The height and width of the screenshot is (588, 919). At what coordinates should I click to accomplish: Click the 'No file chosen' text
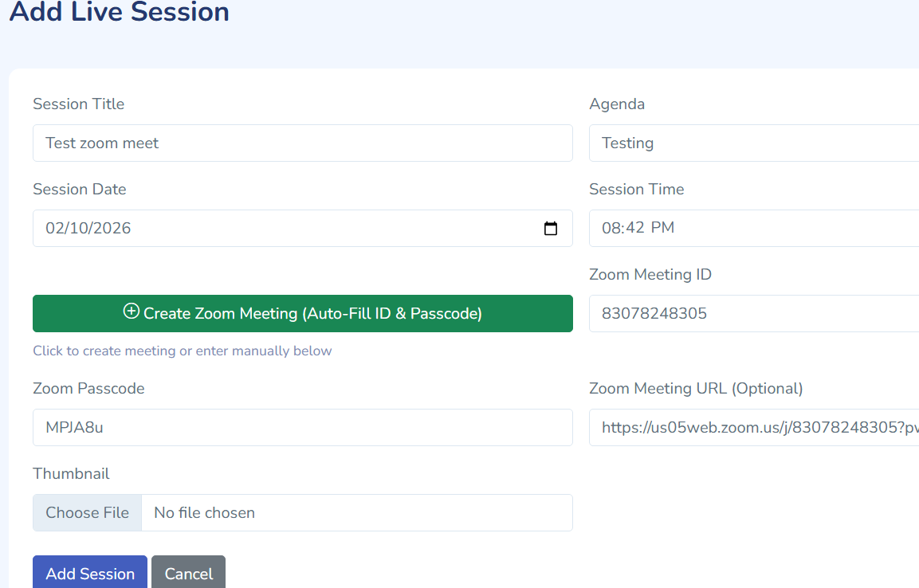[x=204, y=513]
